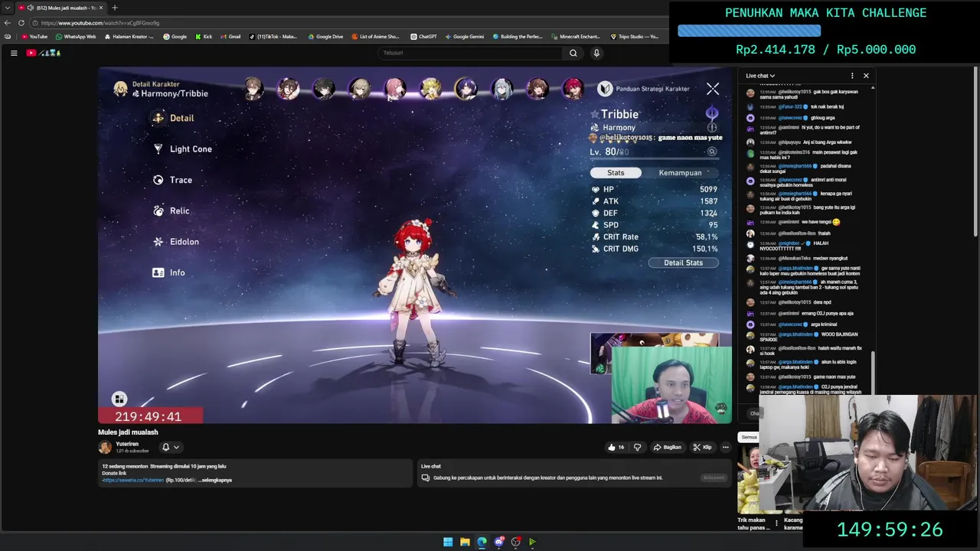Select the blonde character portrait in roster
Image resolution: width=980 pixels, height=551 pixels.
431,89
